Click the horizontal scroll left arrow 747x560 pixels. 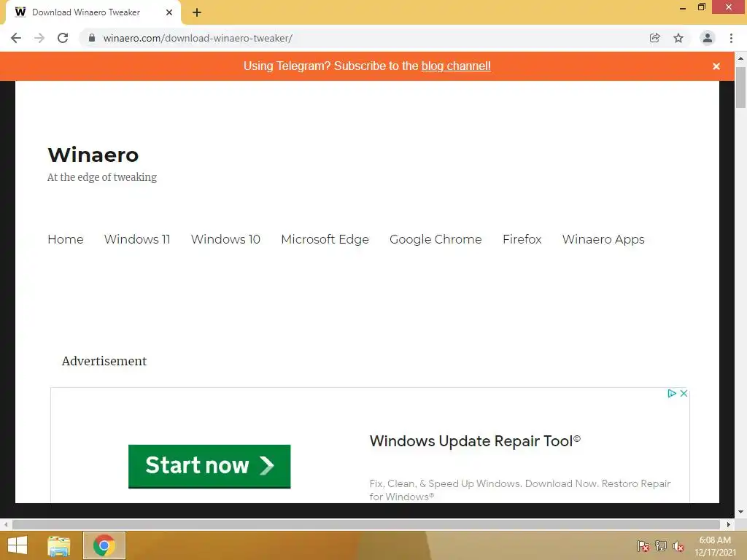click(5, 524)
